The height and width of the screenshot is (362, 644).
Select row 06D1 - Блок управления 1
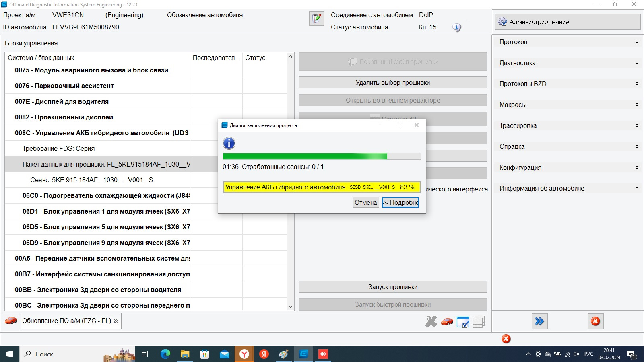pos(111,211)
